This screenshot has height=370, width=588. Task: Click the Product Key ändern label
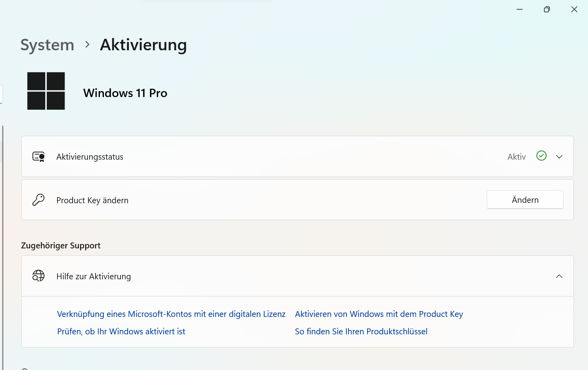[x=92, y=200]
